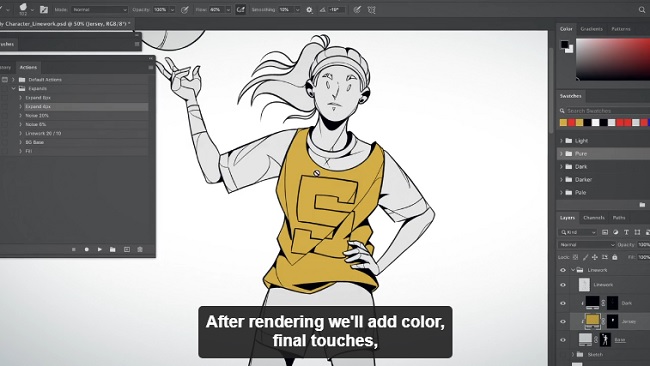Filter layers by shape type
650x366 pixels.
637,232
